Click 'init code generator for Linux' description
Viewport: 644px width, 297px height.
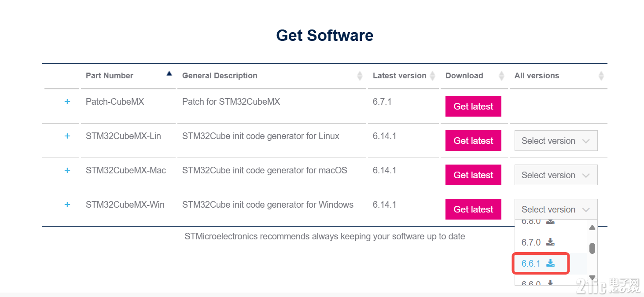[261, 136]
